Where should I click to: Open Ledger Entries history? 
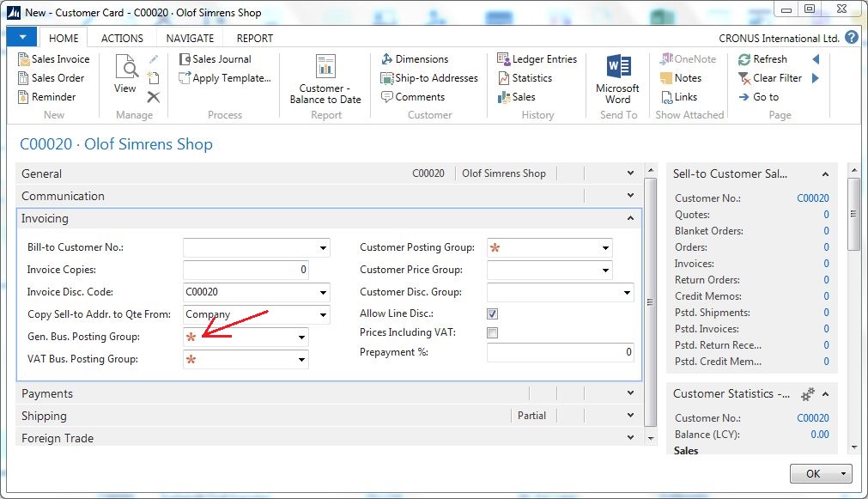(x=537, y=58)
